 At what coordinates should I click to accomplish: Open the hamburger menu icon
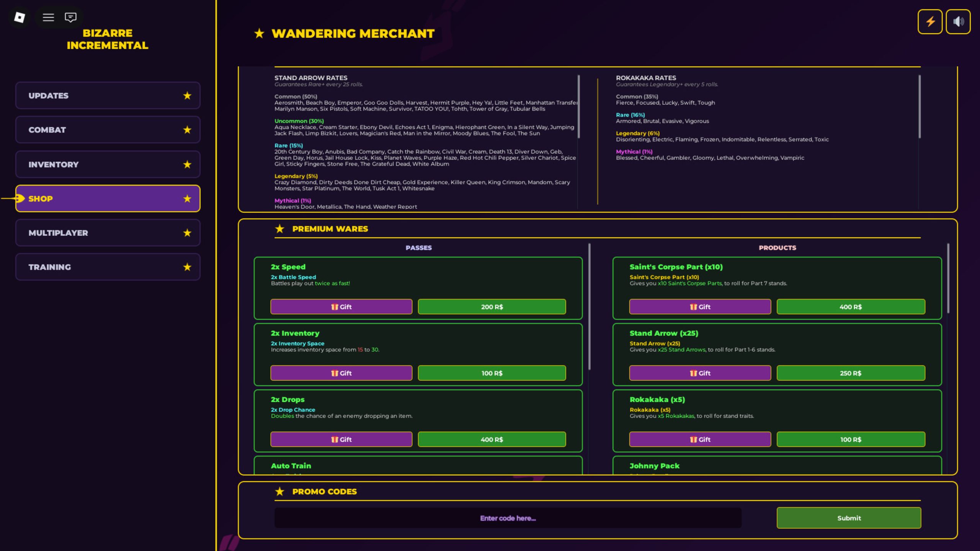(x=48, y=17)
